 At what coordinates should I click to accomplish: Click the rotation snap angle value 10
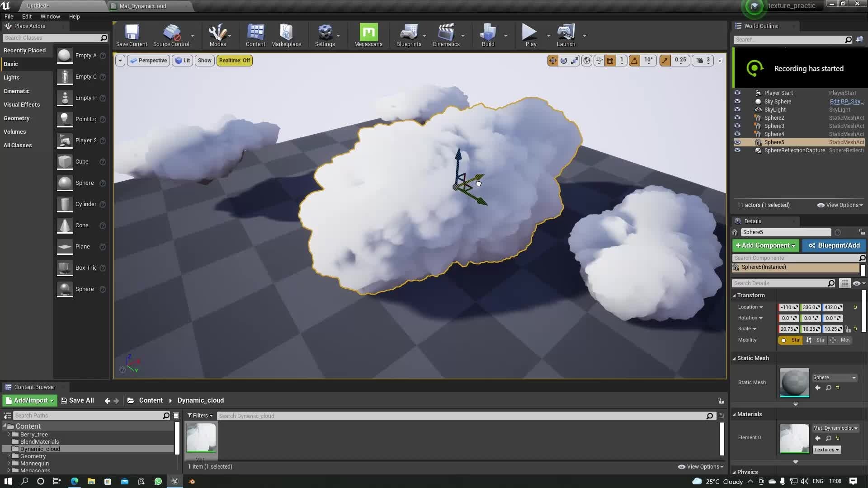[648, 60]
